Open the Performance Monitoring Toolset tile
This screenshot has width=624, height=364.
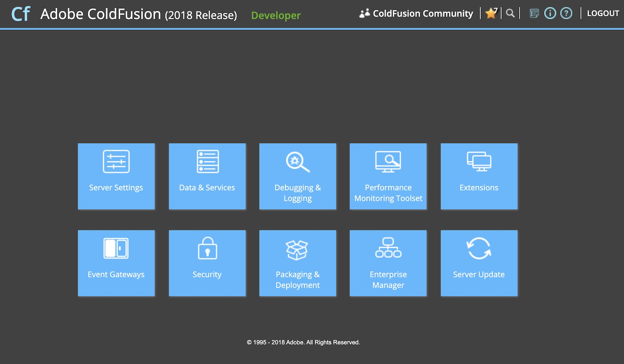click(388, 176)
